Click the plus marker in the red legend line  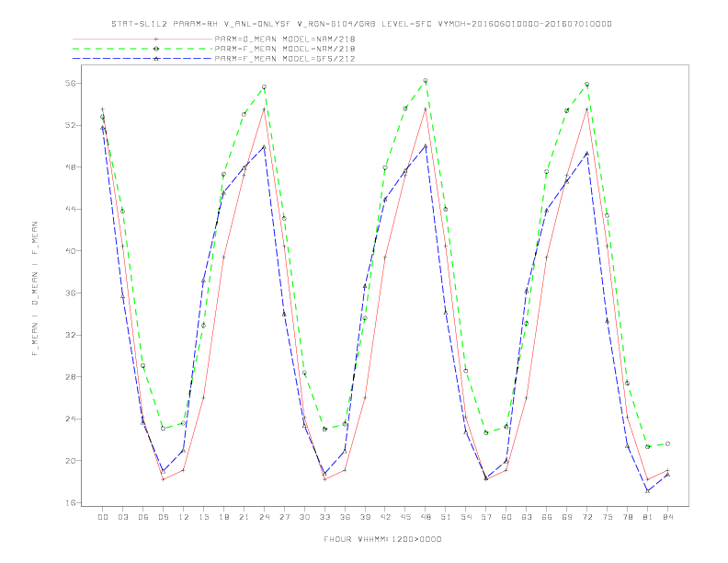[156, 39]
